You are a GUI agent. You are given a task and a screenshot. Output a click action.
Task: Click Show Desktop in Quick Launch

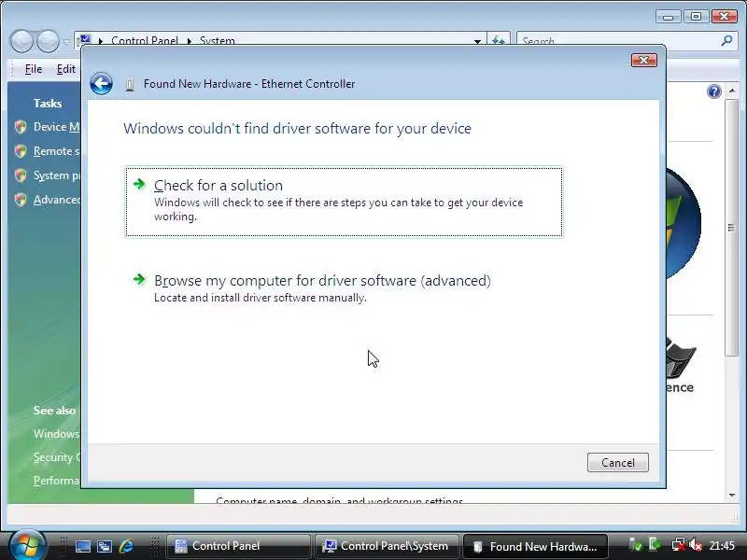[x=83, y=546]
